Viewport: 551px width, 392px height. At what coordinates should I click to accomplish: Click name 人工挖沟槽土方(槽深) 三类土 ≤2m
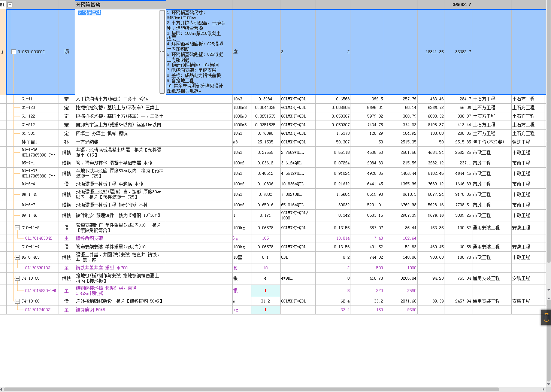[112, 99]
